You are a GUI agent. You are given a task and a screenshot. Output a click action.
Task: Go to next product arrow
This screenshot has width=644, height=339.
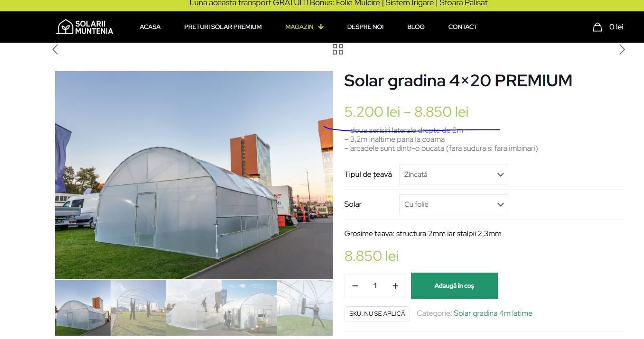click(622, 49)
